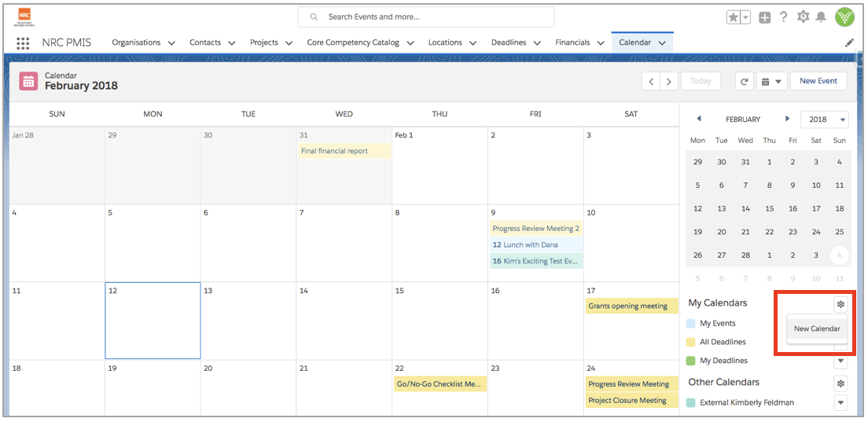The image size is (868, 422).
Task: Focus the Search Events input field
Action: point(425,17)
